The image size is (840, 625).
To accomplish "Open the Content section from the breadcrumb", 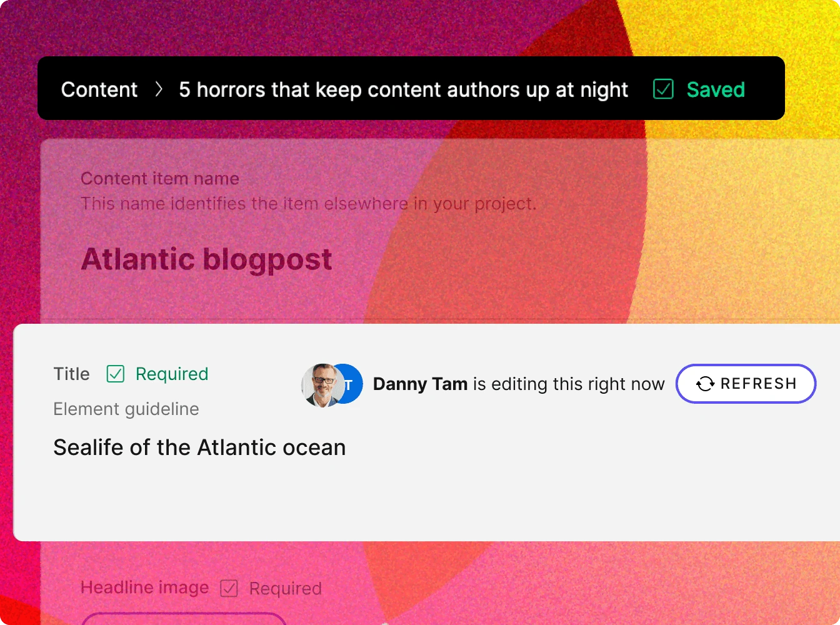I will 98,89.
